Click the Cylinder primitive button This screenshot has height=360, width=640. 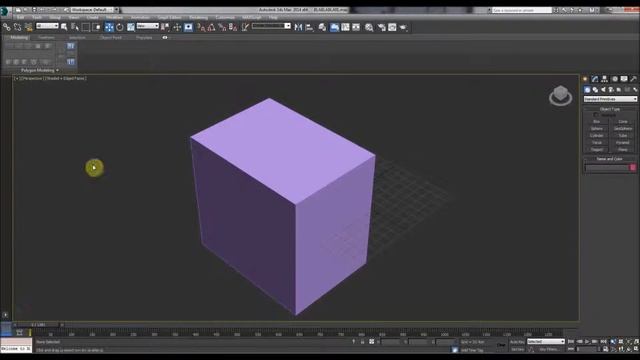pos(597,136)
